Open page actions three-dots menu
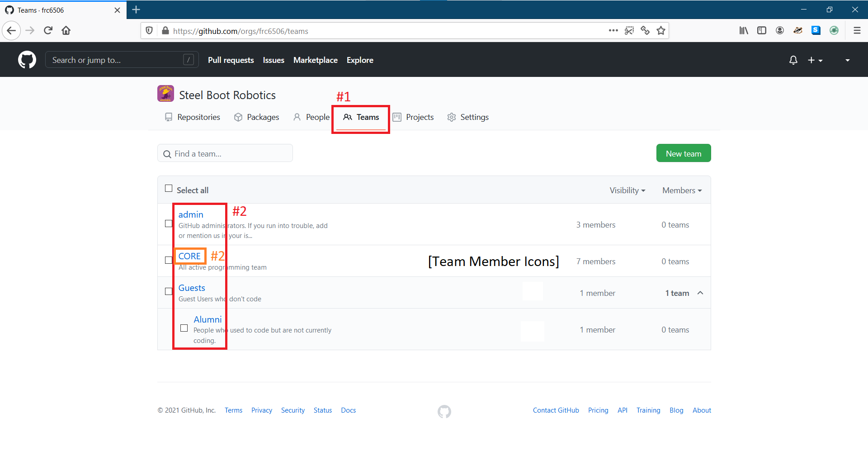 coord(613,31)
